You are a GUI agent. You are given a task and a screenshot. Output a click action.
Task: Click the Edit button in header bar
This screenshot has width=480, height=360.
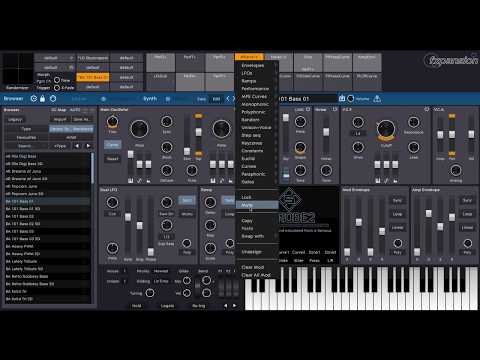pos(216,99)
